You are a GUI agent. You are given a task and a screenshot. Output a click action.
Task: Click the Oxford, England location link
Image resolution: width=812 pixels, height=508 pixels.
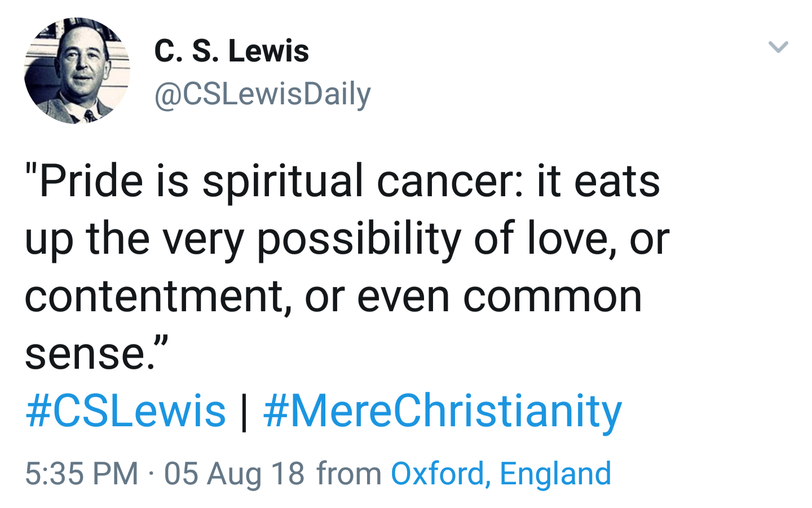[x=501, y=473]
